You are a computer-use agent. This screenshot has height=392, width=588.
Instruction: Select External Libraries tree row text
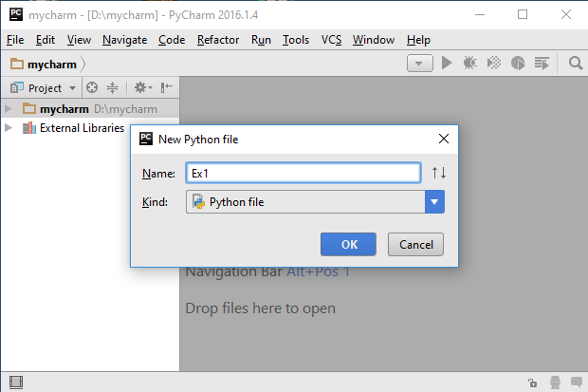pyautogui.click(x=82, y=128)
